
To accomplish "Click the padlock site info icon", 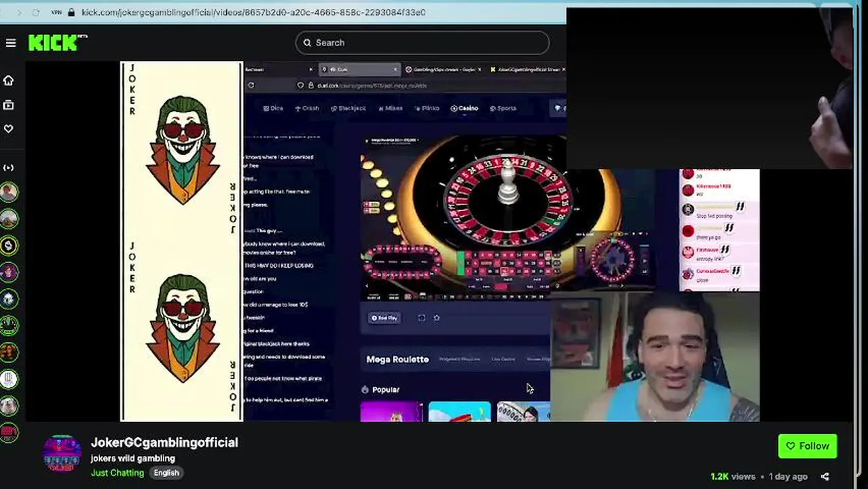I will tap(71, 12).
